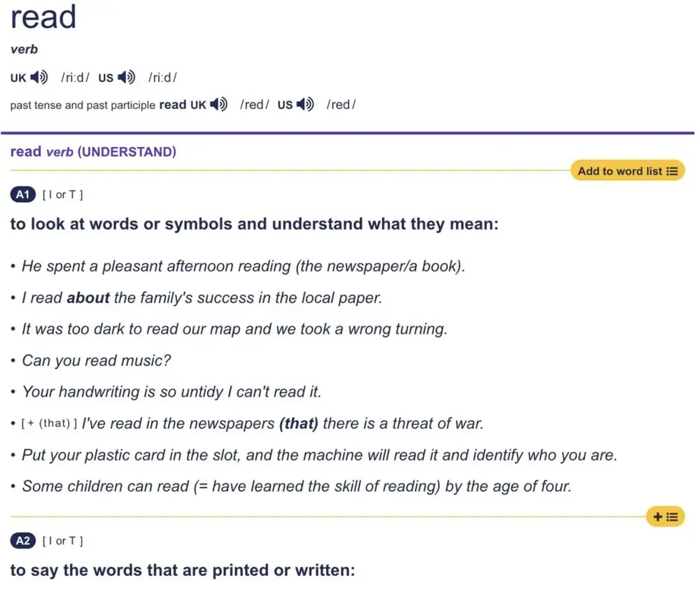Click the 'read' headword title

click(43, 17)
